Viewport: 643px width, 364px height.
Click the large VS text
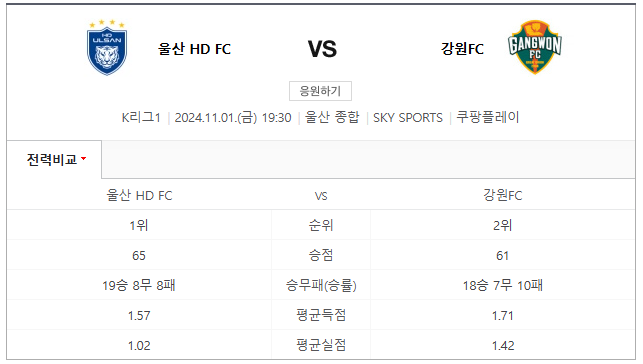point(322,49)
